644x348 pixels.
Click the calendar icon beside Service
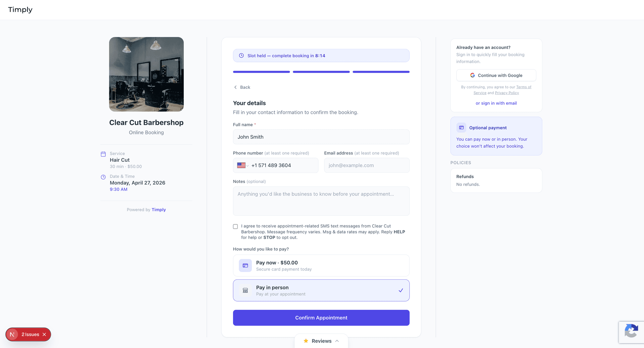pos(103,154)
